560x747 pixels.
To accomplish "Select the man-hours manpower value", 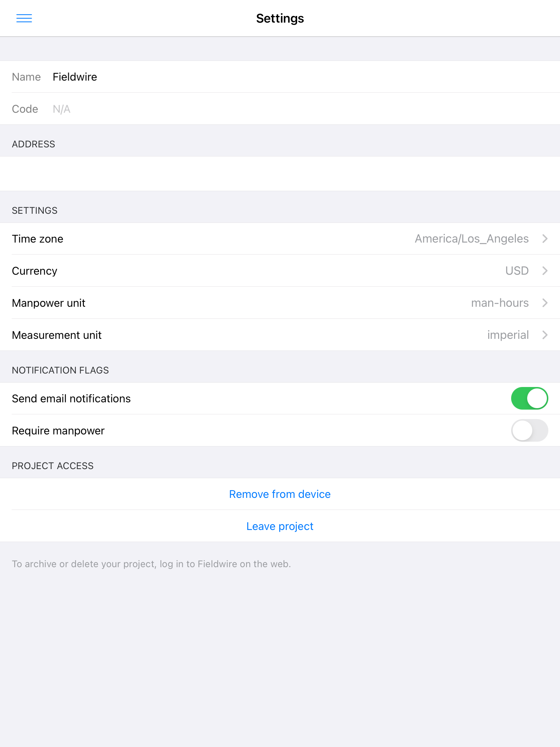I will pyautogui.click(x=499, y=303).
